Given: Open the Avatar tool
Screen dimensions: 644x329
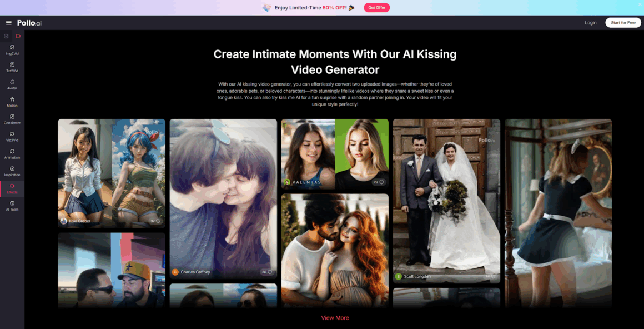Looking at the screenshot, I should [12, 84].
